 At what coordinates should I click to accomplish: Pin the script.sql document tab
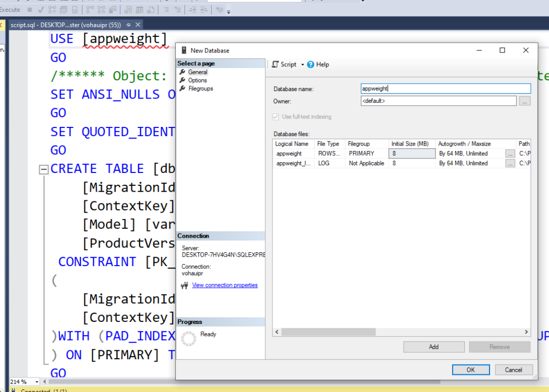(128, 25)
